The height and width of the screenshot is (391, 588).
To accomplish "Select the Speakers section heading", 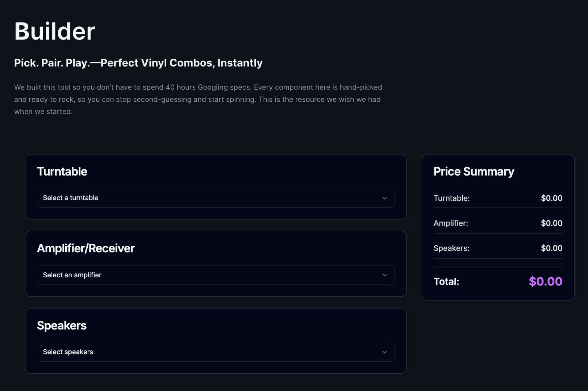I will pos(62,325).
